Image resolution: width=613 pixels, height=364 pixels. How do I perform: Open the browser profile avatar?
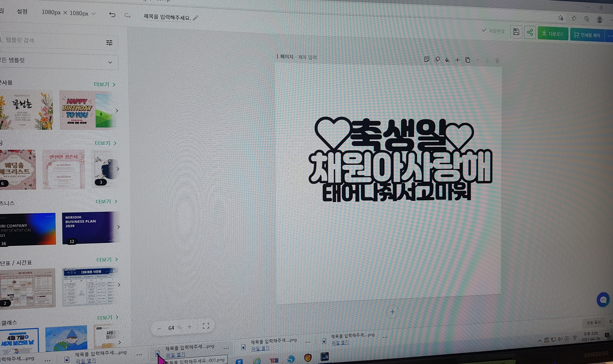[599, 20]
